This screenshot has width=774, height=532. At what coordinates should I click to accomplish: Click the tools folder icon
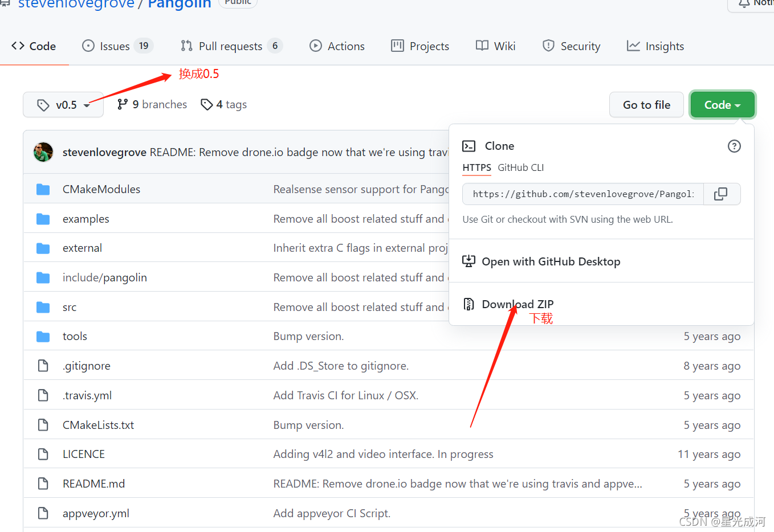pyautogui.click(x=43, y=337)
